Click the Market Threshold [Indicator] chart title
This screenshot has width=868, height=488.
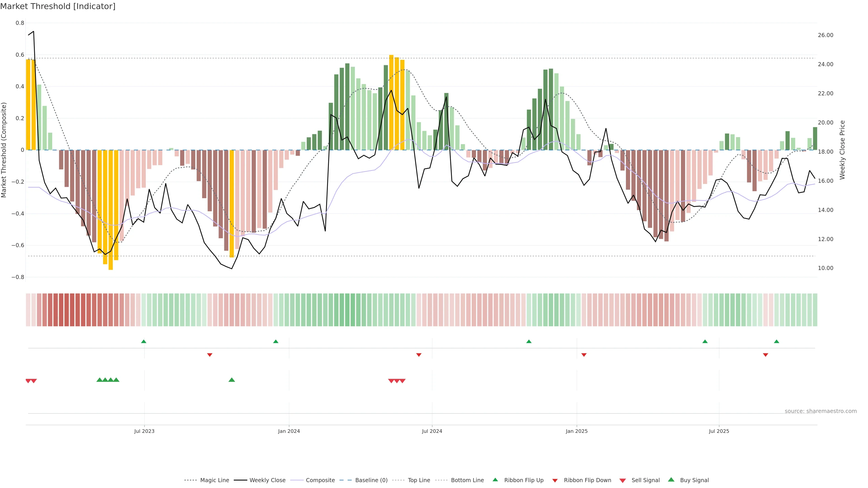pos(58,6)
